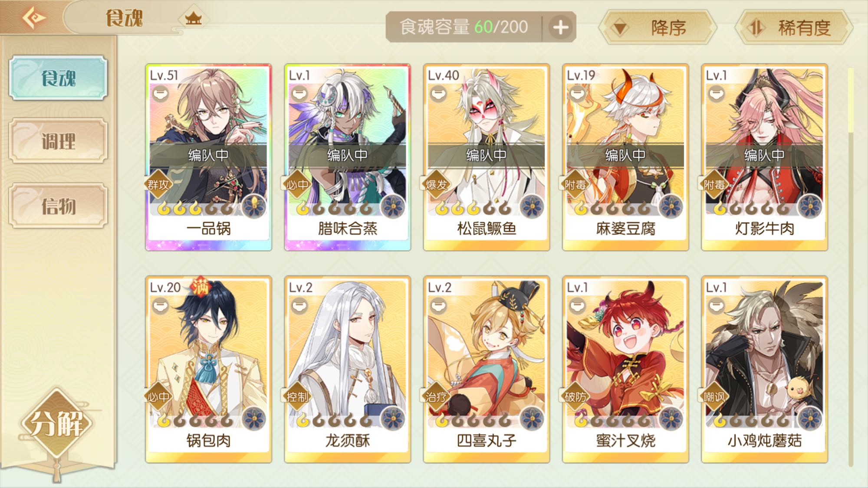Toggle the bowl marker on 腊味合蒸 card

pyautogui.click(x=299, y=94)
